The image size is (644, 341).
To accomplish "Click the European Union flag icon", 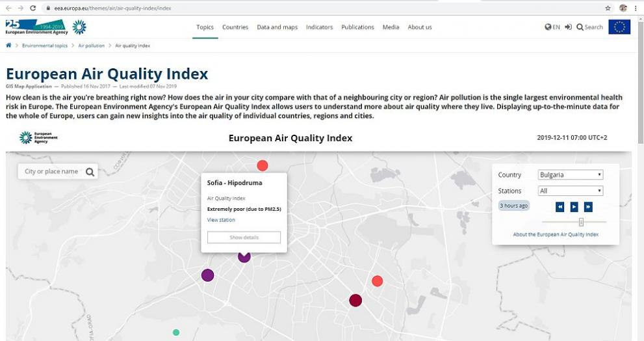I will coord(619,27).
